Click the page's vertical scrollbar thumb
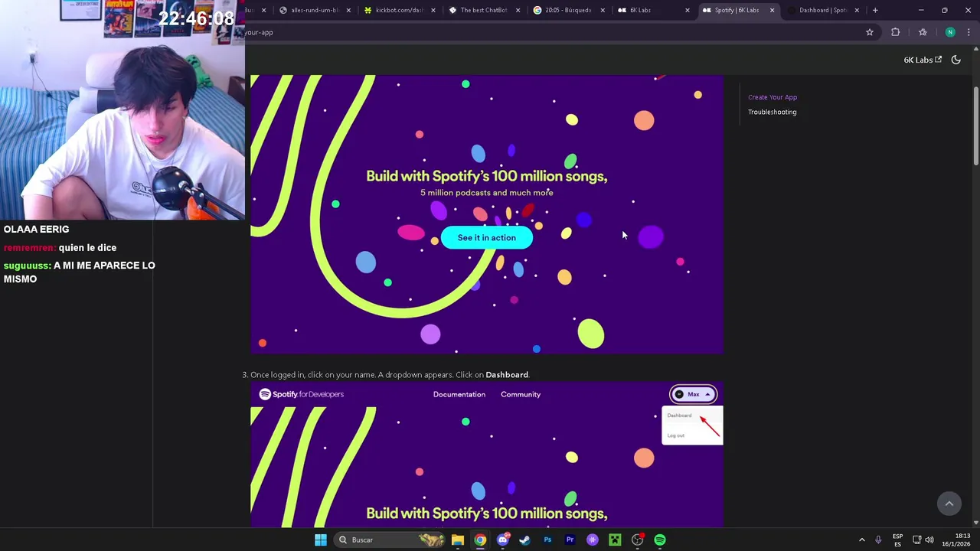 (975, 126)
